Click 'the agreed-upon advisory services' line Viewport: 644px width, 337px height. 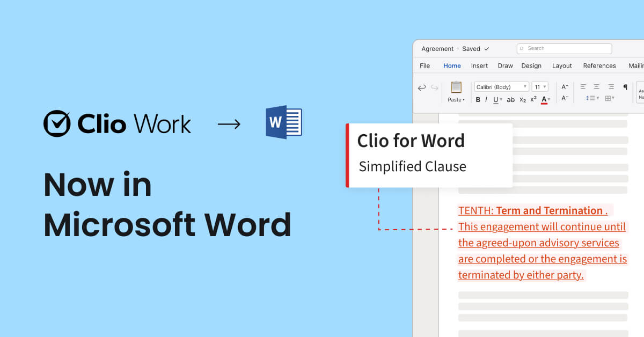point(539,243)
